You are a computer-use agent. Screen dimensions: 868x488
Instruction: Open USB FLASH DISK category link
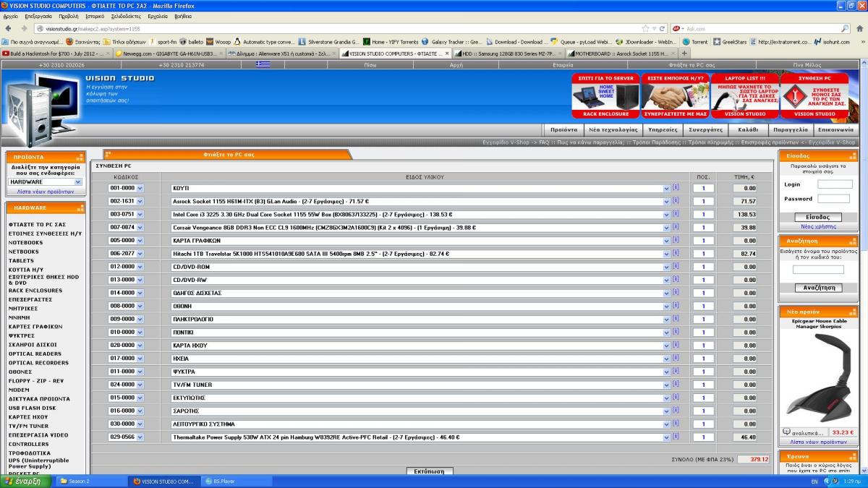32,408
